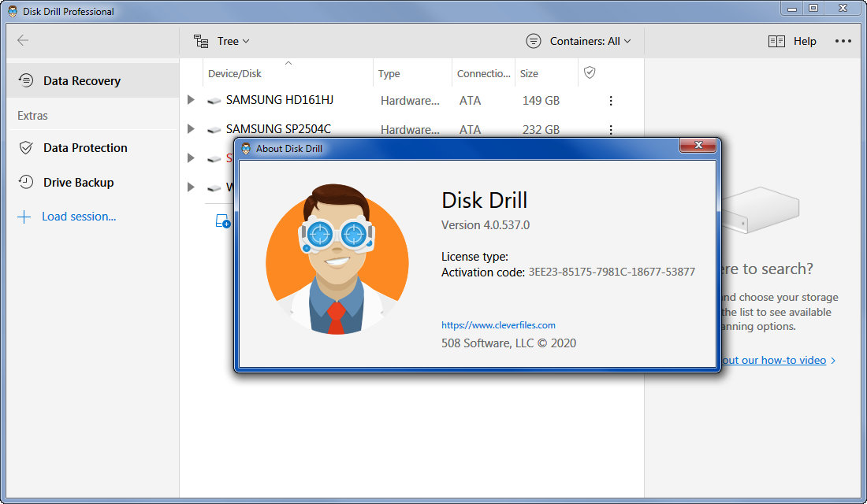Click the Data Recovery icon
This screenshot has height=504, width=867.
[26, 80]
